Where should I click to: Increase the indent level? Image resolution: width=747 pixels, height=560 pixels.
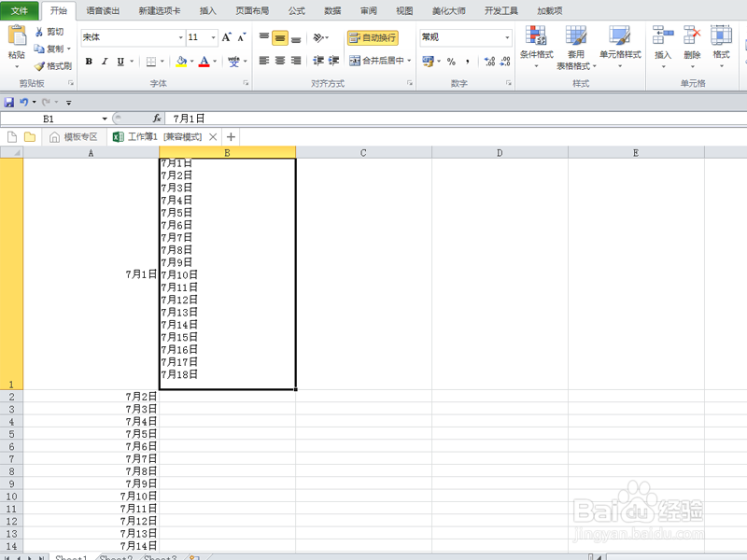[x=333, y=61]
